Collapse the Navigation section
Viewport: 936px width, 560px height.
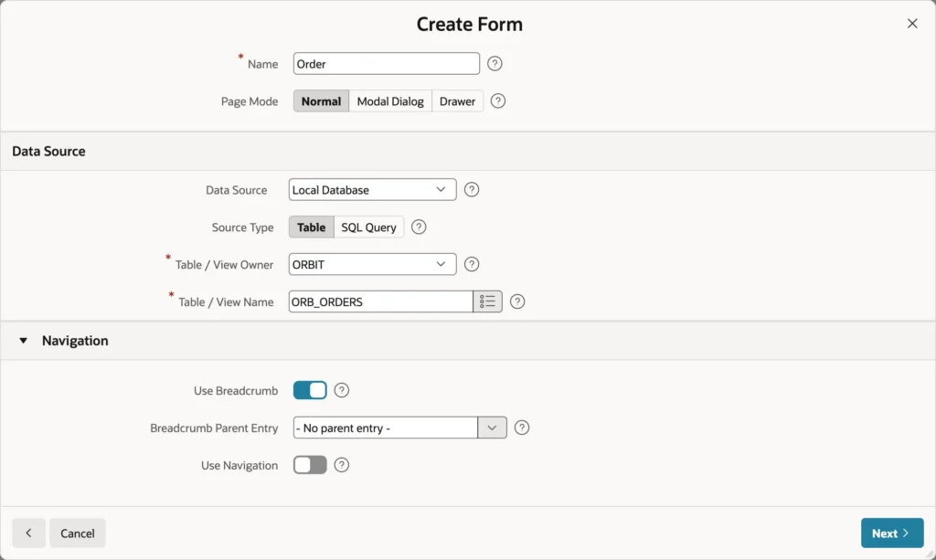pyautogui.click(x=23, y=341)
